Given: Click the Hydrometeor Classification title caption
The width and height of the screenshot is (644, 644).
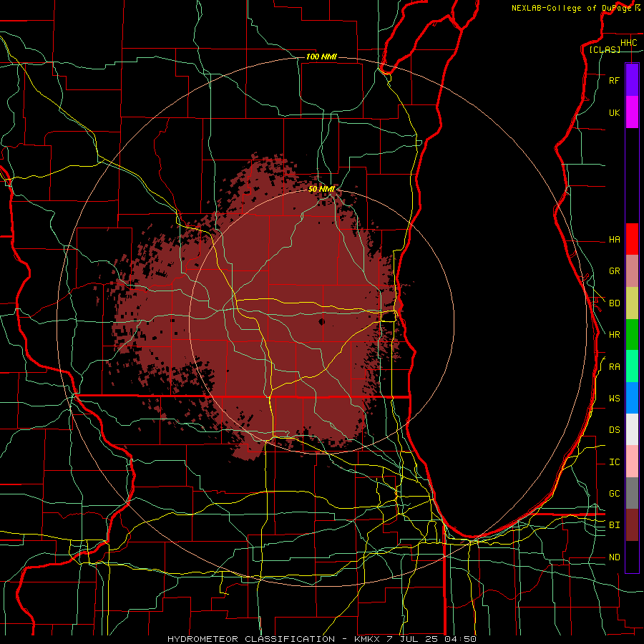Looking at the screenshot, I should pos(322,639).
